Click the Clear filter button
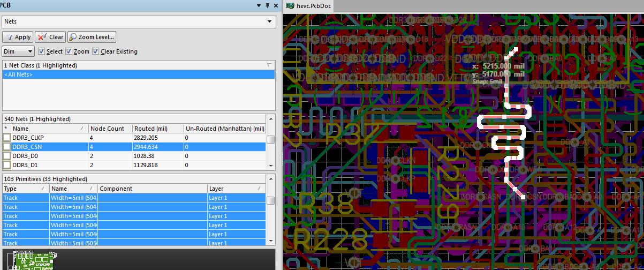 point(50,37)
